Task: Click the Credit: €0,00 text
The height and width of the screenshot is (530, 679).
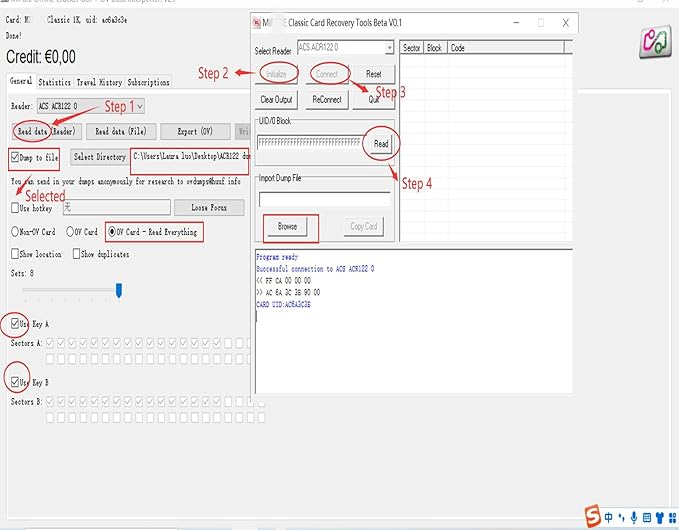Action: click(x=41, y=57)
